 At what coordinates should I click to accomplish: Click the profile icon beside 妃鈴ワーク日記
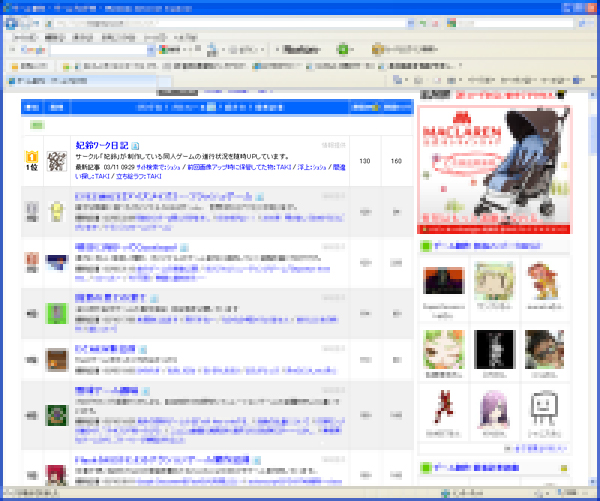pos(135,146)
